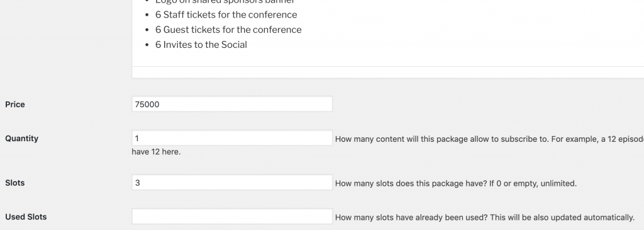Click the Price field label
Screen dimensions: 644x230
[x=15, y=105]
